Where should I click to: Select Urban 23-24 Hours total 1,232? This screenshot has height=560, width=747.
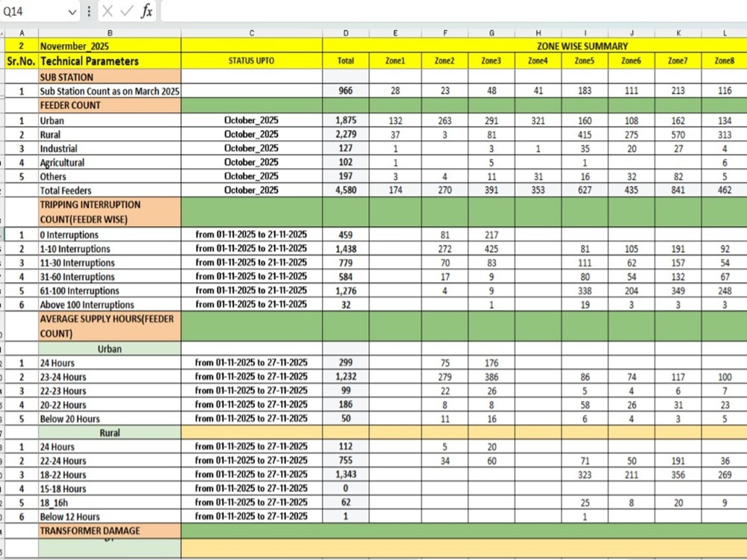click(346, 376)
